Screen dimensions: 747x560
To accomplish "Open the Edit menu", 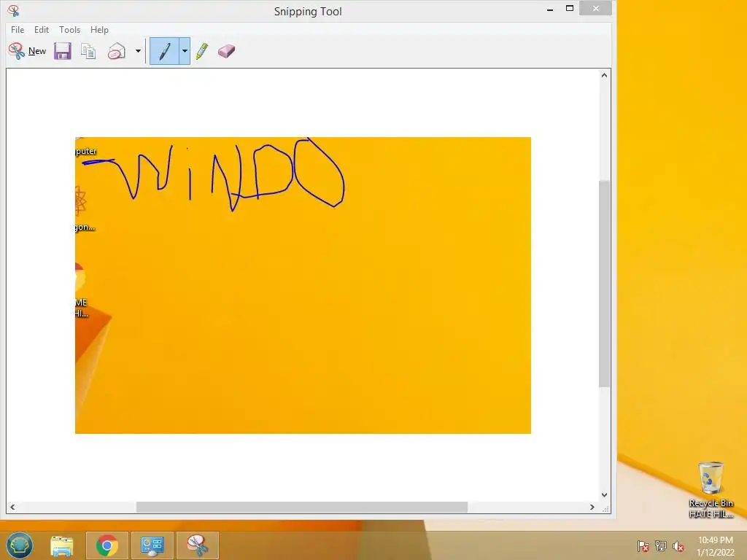I will click(42, 29).
